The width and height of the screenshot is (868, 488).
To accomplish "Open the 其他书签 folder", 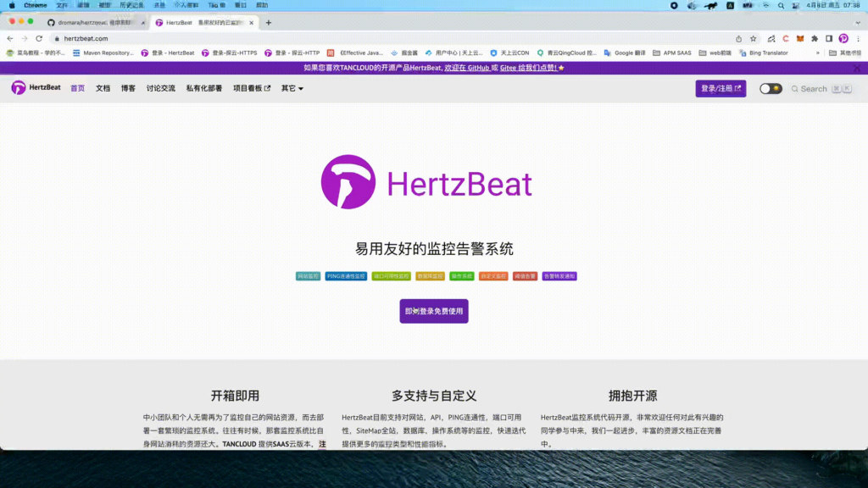I will (x=845, y=53).
